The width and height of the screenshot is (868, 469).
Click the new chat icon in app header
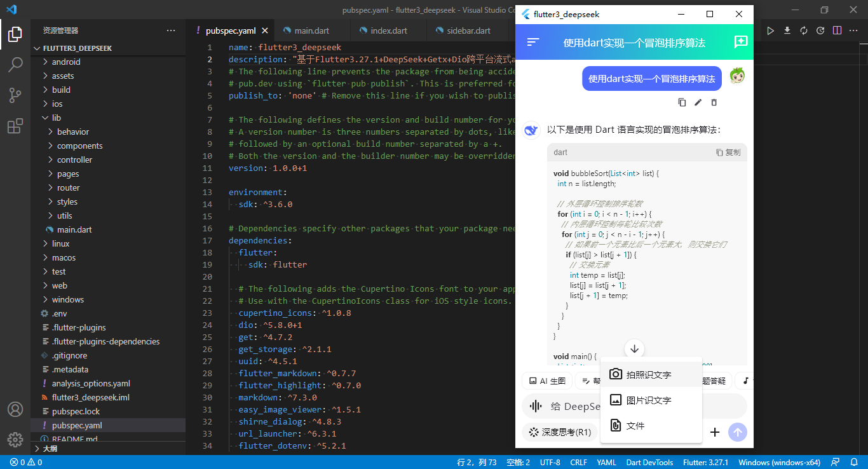pyautogui.click(x=740, y=42)
